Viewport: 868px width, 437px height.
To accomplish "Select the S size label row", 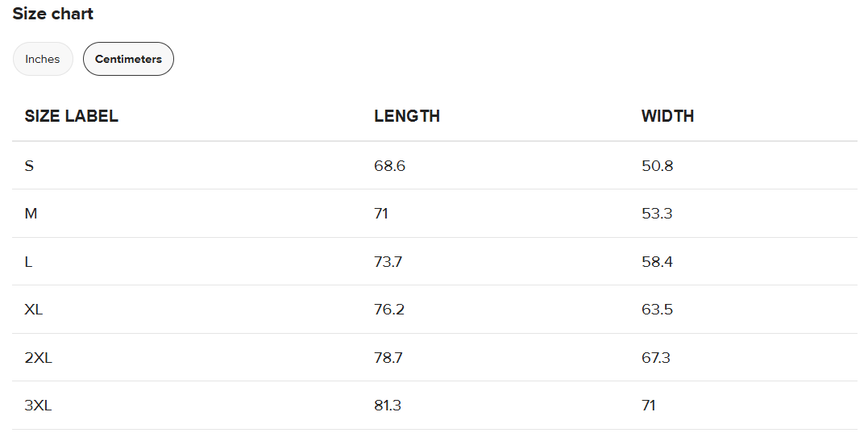I will pos(30,166).
